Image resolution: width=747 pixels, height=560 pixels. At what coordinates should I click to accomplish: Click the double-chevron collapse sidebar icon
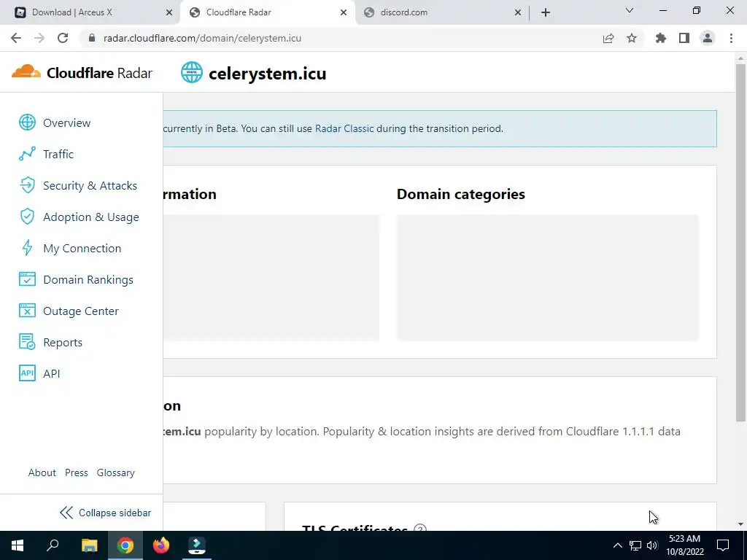pyautogui.click(x=66, y=513)
